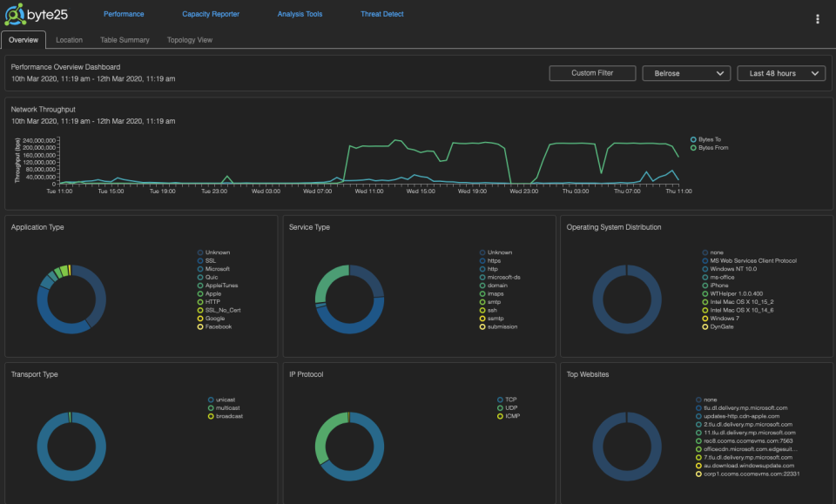
Task: Click the iPhone legend marker icon
Action: coord(704,286)
